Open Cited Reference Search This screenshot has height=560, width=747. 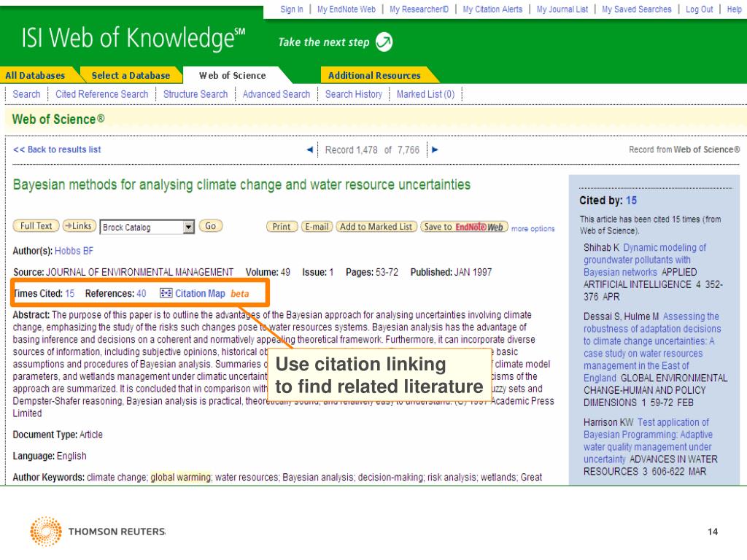coord(102,94)
